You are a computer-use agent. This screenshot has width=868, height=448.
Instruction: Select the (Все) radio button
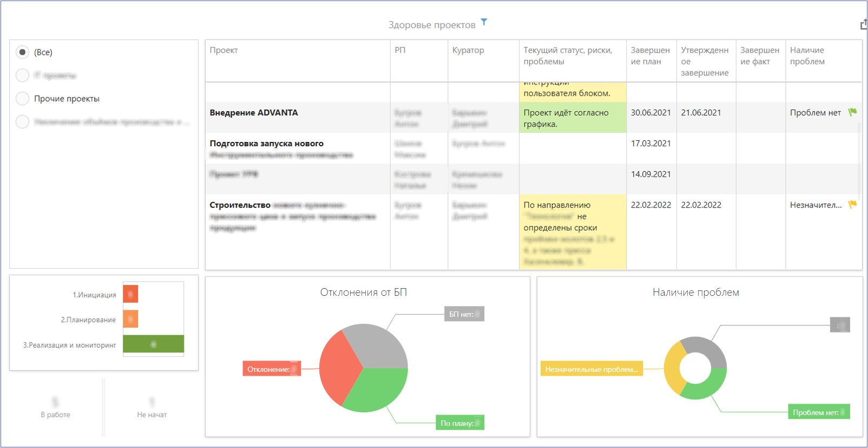coord(22,53)
